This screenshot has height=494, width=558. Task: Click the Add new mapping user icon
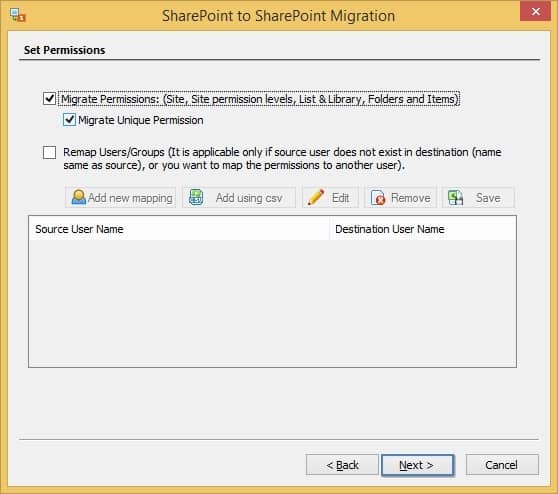click(79, 197)
